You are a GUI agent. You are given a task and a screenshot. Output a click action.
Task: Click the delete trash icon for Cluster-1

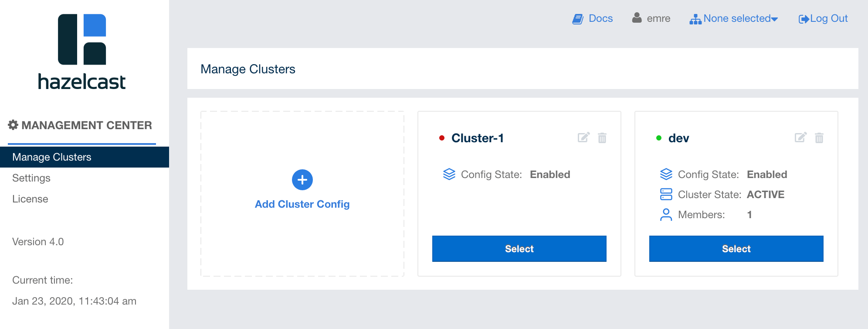point(602,138)
